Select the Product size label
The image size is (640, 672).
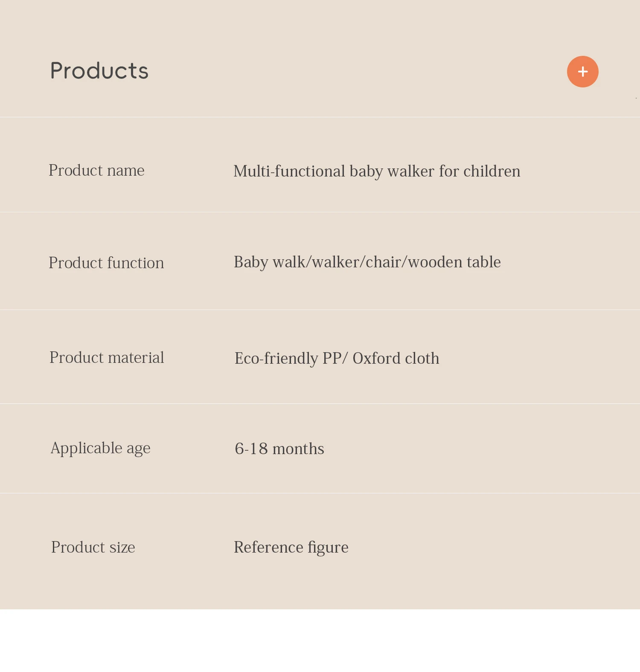93,547
